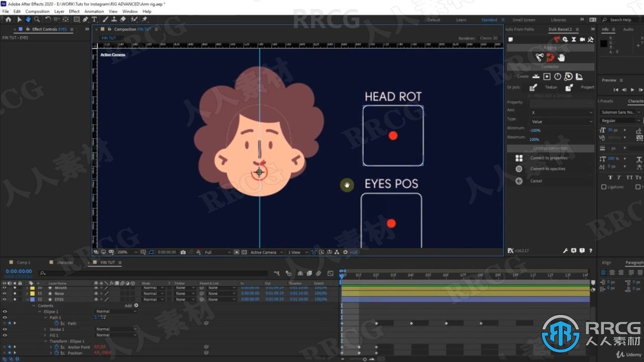The height and width of the screenshot is (362, 644).
Task: Open the Window menu
Action: 130,11
